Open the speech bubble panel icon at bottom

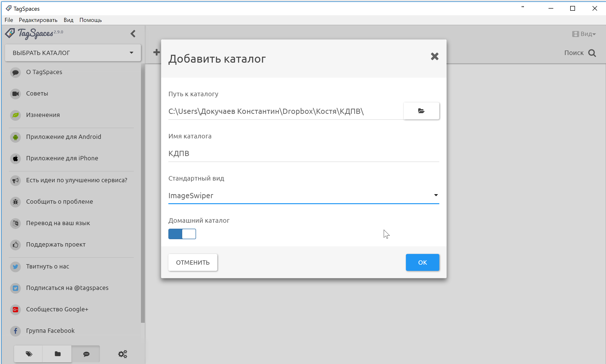[86, 354]
